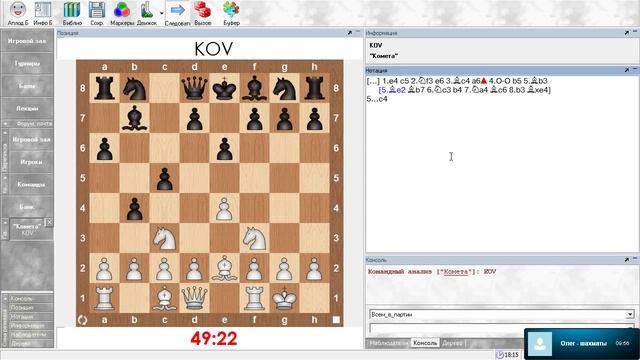The width and height of the screenshot is (640, 360).
Task: Click the 49:22 red clock display
Action: [213, 338]
